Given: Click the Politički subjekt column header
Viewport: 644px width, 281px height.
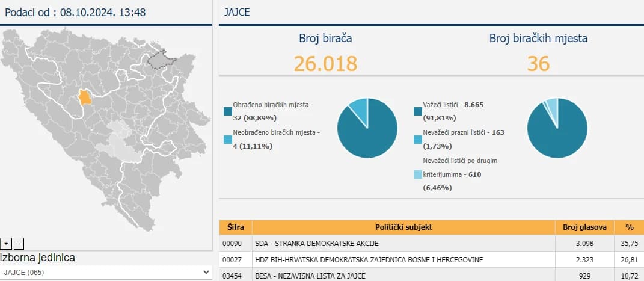Looking at the screenshot, I should point(403,227).
